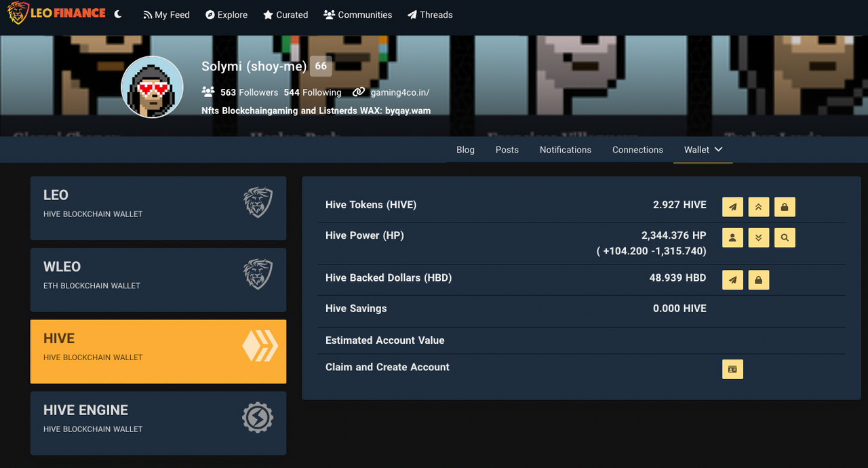Click the Solymi (shoy-me) profile name

click(x=254, y=66)
